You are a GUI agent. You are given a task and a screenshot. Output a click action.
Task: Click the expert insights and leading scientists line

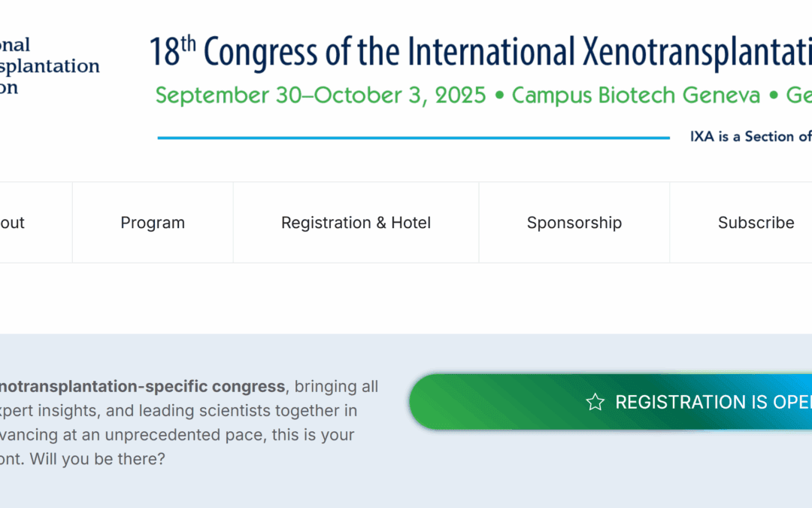click(179, 411)
